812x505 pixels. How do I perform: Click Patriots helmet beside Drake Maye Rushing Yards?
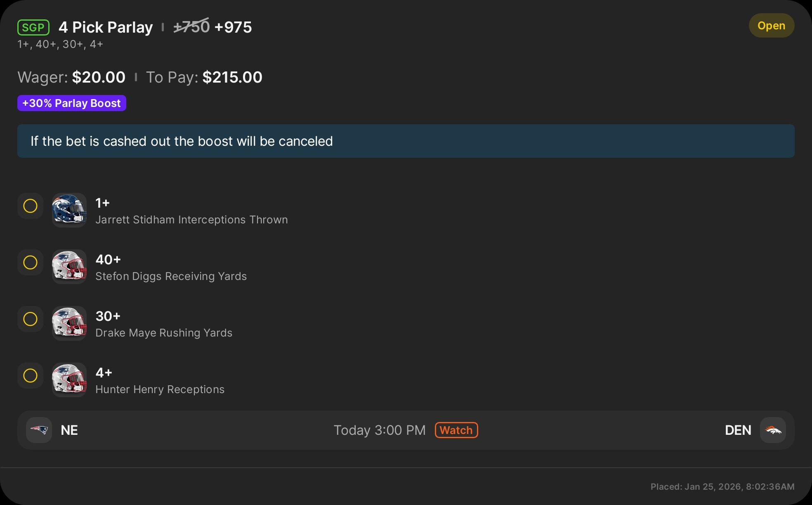69,323
